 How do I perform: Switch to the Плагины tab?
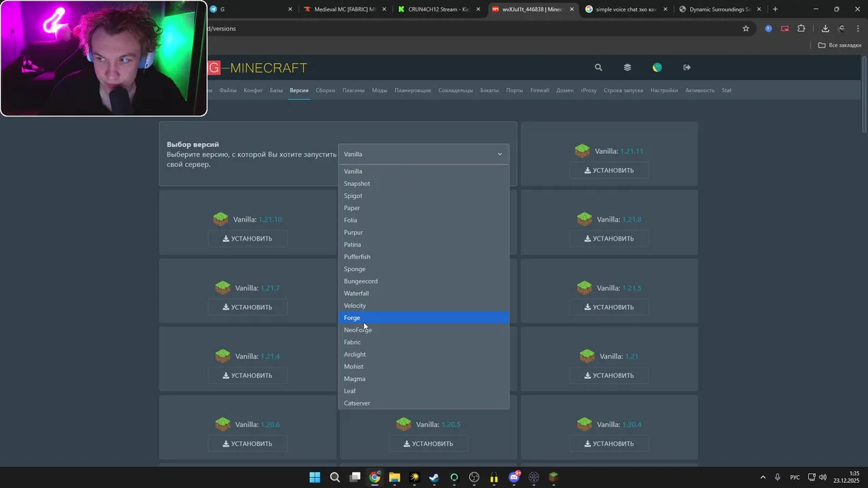point(353,90)
